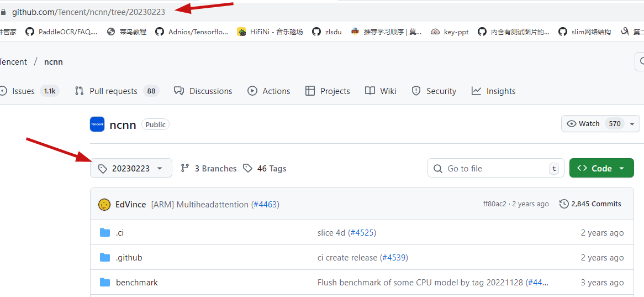
Task: Click the Projects table icon
Action: tap(310, 91)
